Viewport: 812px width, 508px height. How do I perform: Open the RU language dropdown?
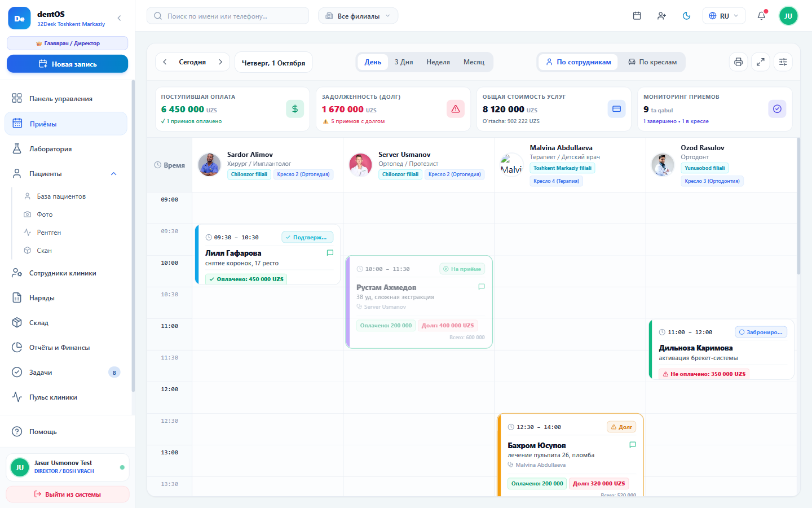point(724,16)
